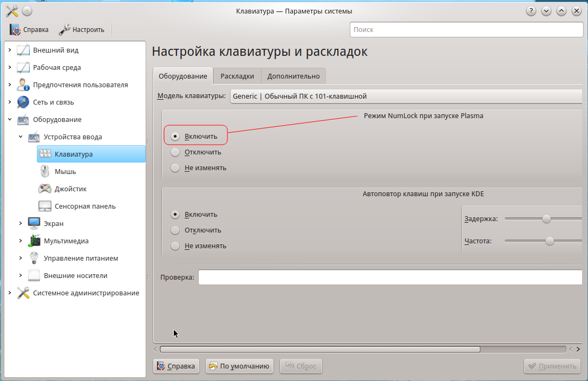The image size is (588, 381).
Task: Click the По умолчанию button
Action: (x=239, y=366)
